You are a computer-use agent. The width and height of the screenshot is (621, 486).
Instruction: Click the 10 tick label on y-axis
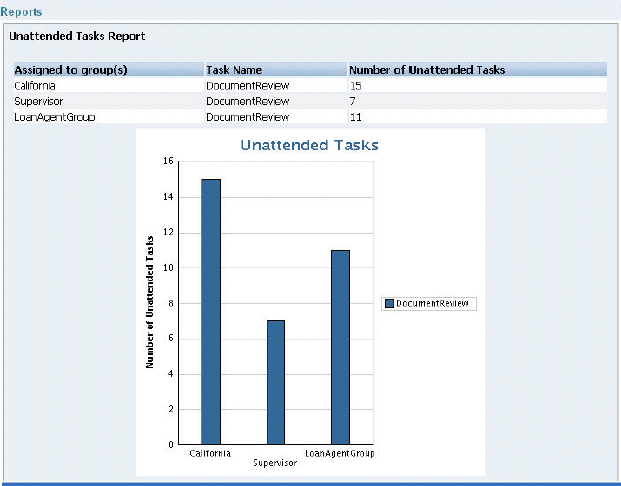168,267
